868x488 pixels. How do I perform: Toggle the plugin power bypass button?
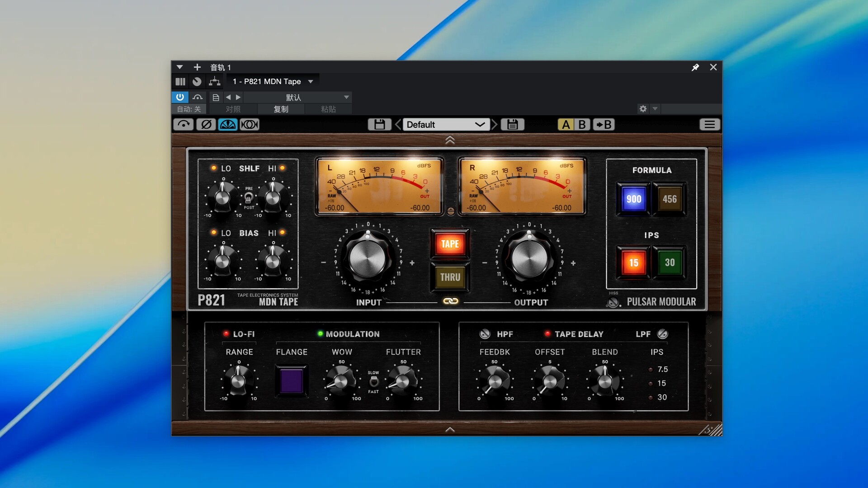180,97
